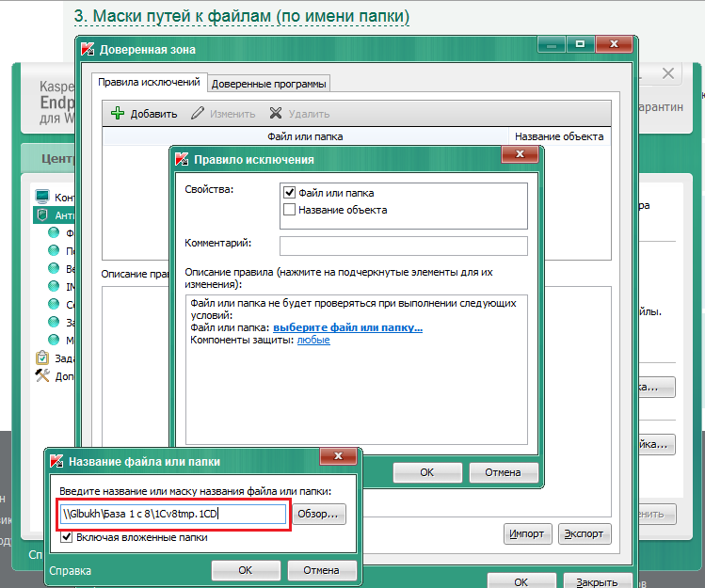Viewport: 705px width, 588px height.
Task: Click the Экспорт button
Action: pyautogui.click(x=585, y=533)
